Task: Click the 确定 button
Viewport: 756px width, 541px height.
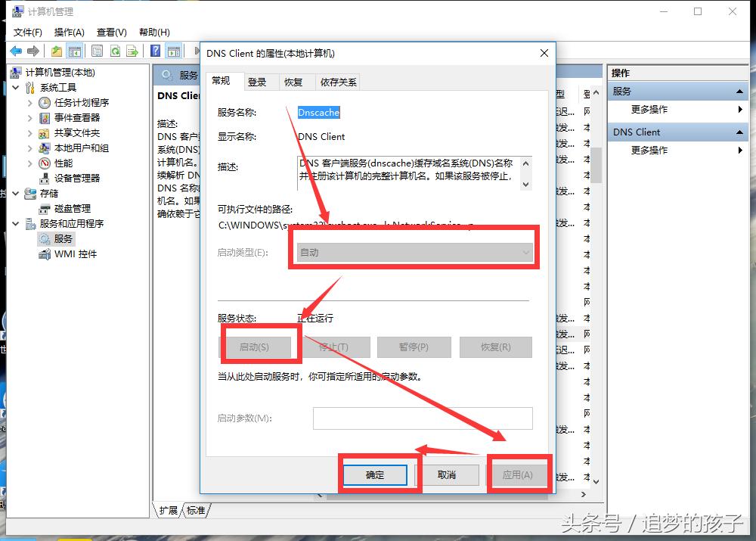Action: (x=375, y=475)
